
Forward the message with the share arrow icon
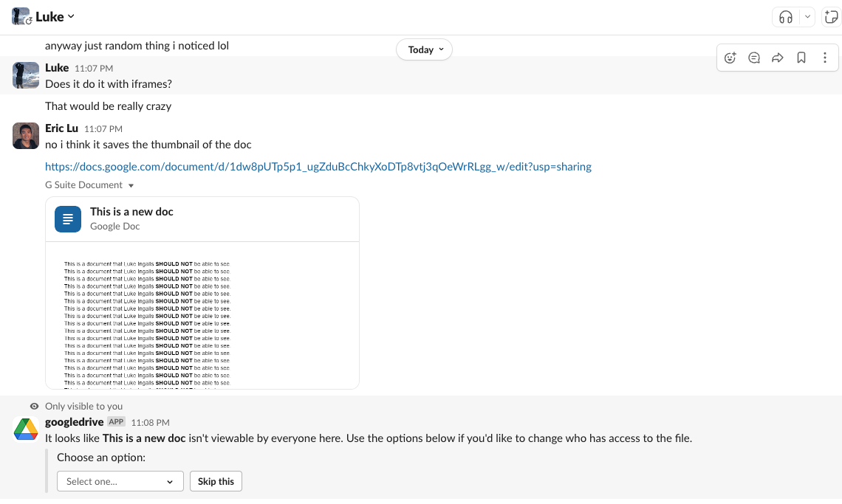coord(777,57)
